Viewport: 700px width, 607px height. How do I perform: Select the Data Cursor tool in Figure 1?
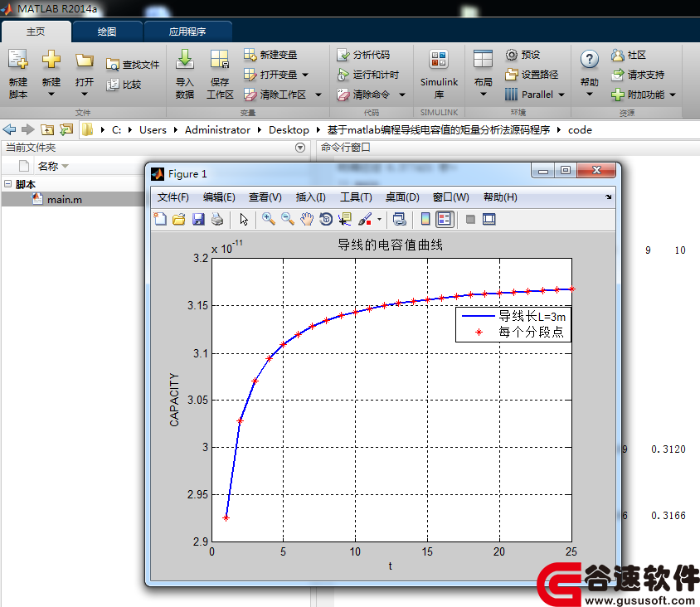345,219
